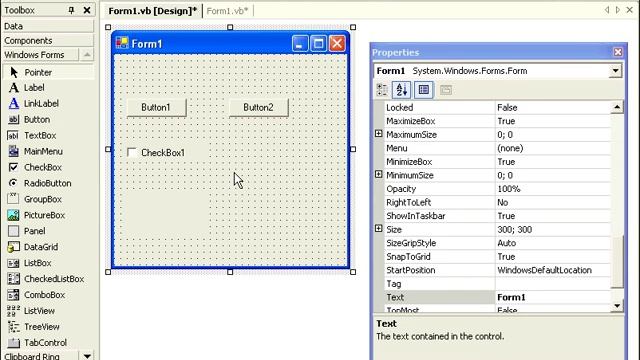Viewport: 640px width, 360px height.
Task: Click the disabled Property Pages icon
Action: point(446,90)
